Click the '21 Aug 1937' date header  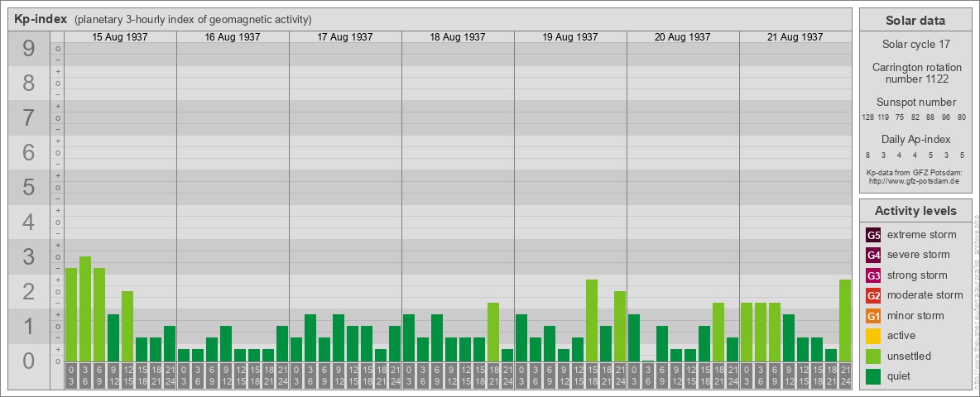pos(795,37)
